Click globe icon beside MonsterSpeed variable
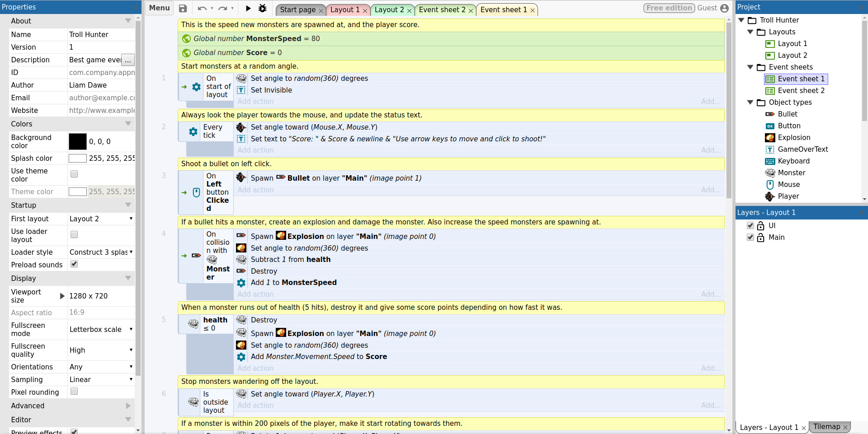The height and width of the screenshot is (434, 868). tap(186, 39)
